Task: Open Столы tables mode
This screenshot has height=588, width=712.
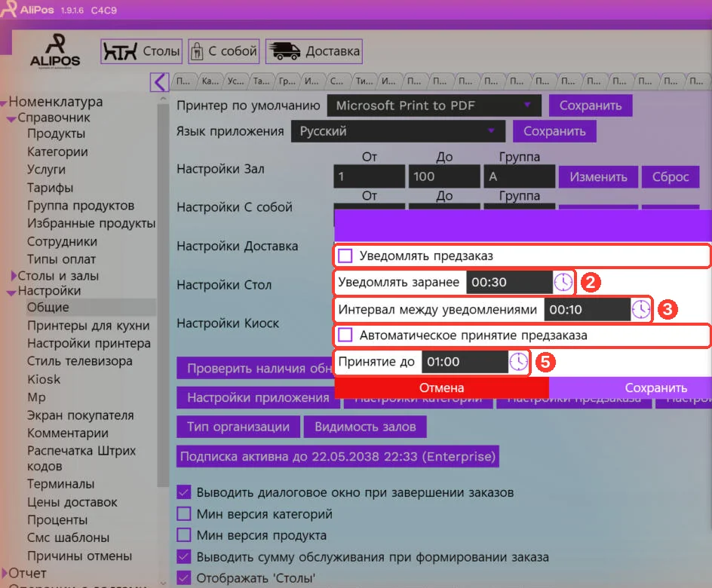Action: [x=141, y=51]
